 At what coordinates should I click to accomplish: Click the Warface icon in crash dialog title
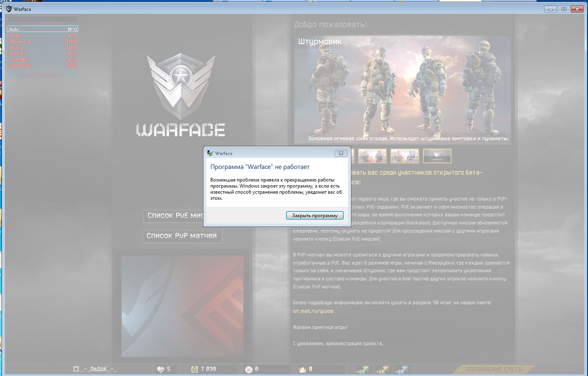210,153
